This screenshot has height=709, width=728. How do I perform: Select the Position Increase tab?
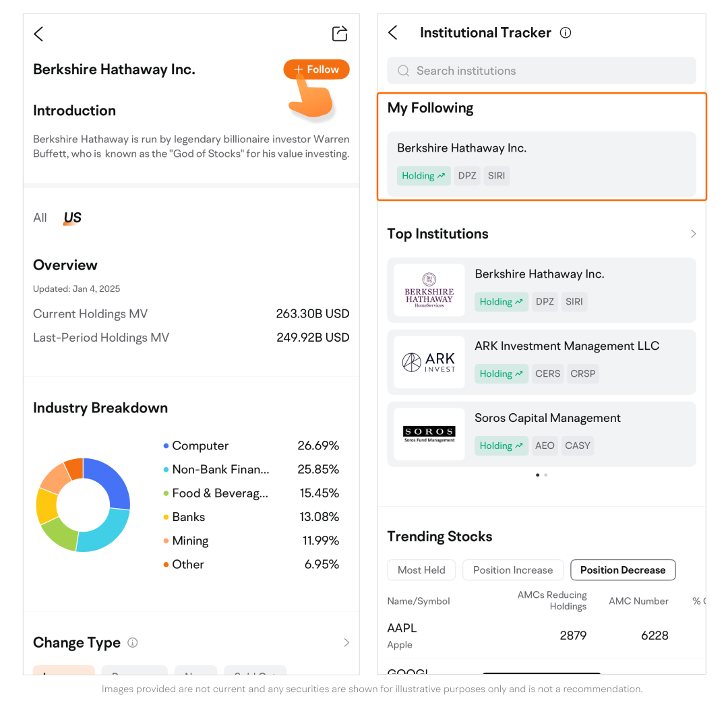513,569
